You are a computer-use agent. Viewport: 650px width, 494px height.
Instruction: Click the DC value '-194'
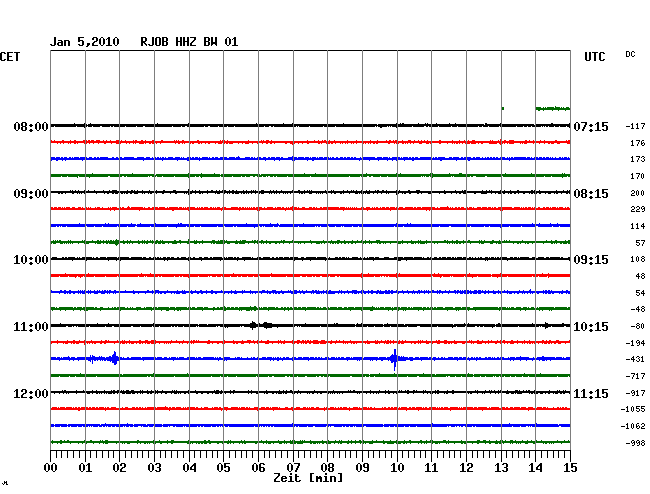coord(635,343)
